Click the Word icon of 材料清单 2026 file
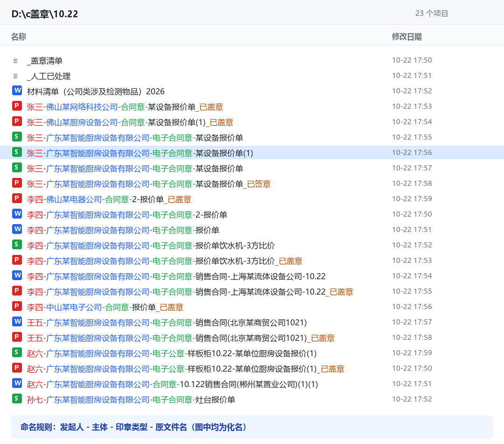 17,91
